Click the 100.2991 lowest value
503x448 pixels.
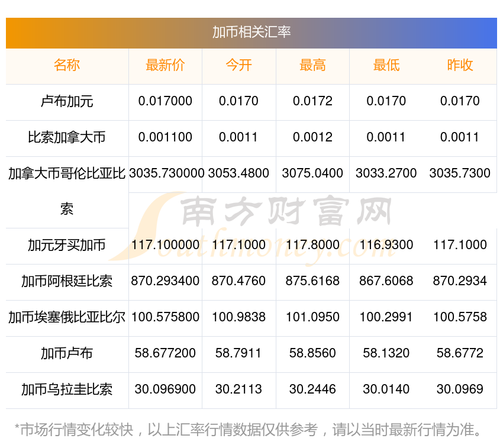(386, 317)
